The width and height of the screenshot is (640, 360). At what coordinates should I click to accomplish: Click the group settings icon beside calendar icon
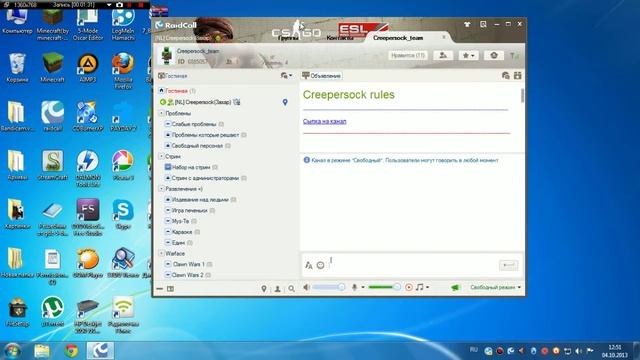[506, 76]
